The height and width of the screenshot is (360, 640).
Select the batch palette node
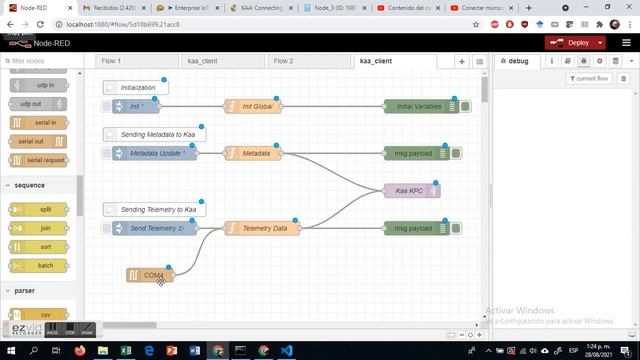tap(38, 266)
